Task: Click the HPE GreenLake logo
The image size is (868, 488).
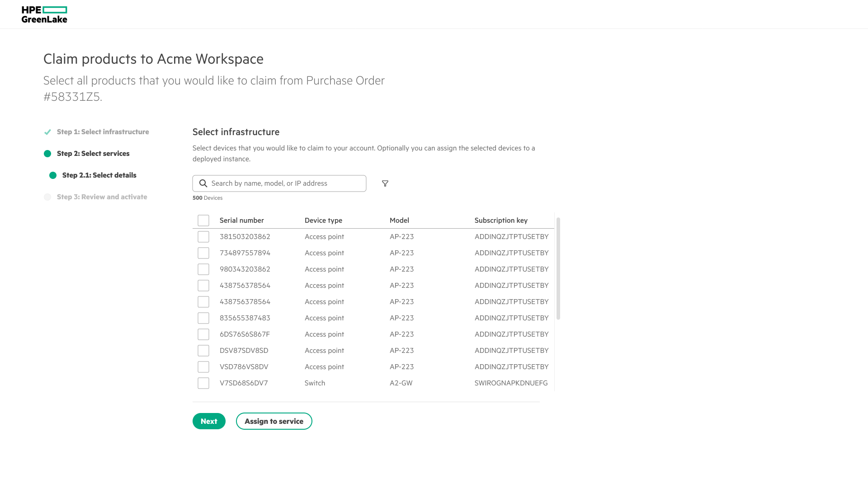Action: [44, 14]
